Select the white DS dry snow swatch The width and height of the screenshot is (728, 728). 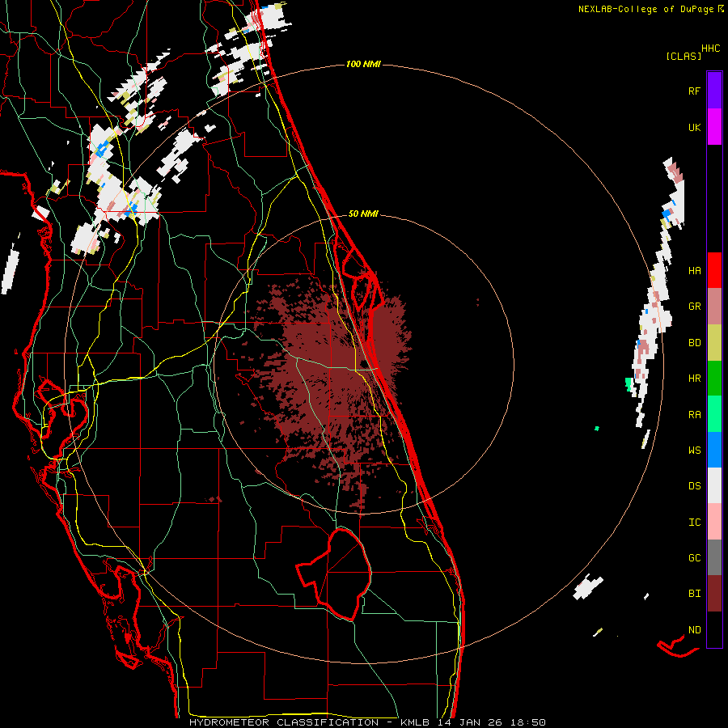pos(714,485)
